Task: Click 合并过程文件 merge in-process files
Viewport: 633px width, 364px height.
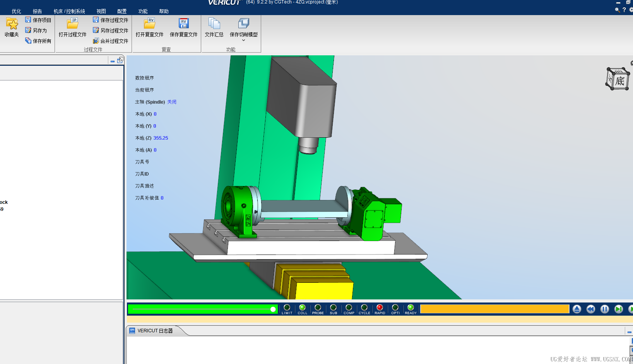Action: pyautogui.click(x=111, y=41)
